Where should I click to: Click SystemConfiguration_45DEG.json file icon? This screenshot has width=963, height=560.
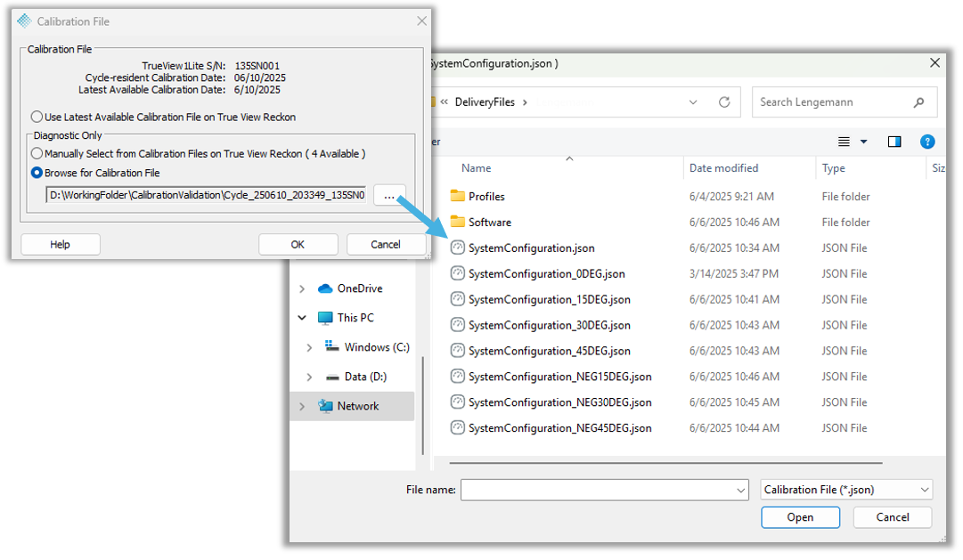coord(458,351)
